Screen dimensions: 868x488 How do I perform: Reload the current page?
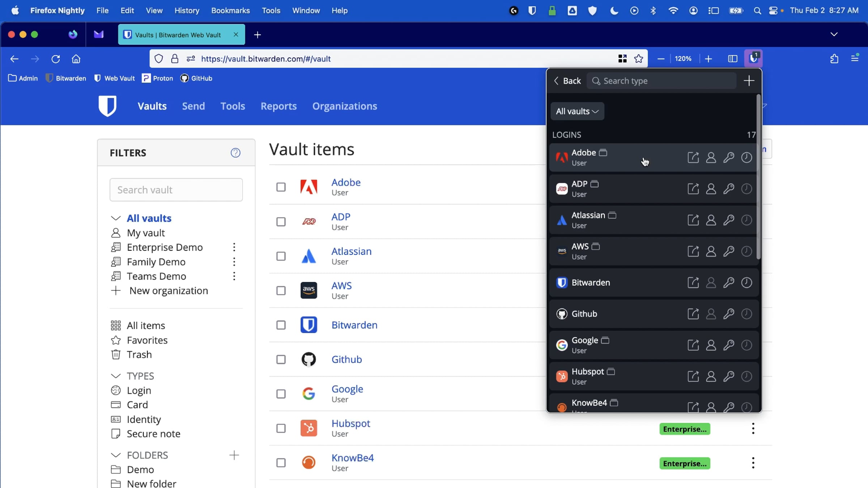tap(55, 59)
